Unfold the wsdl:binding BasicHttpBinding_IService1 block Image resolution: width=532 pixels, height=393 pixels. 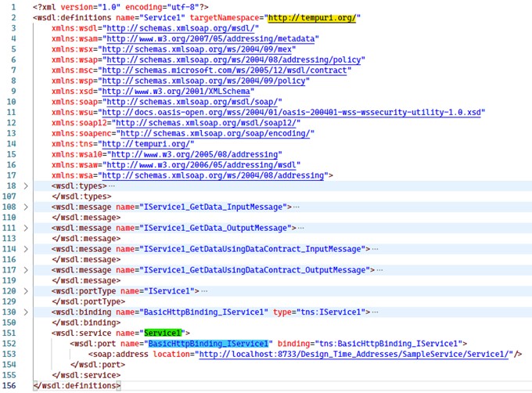click(x=25, y=312)
